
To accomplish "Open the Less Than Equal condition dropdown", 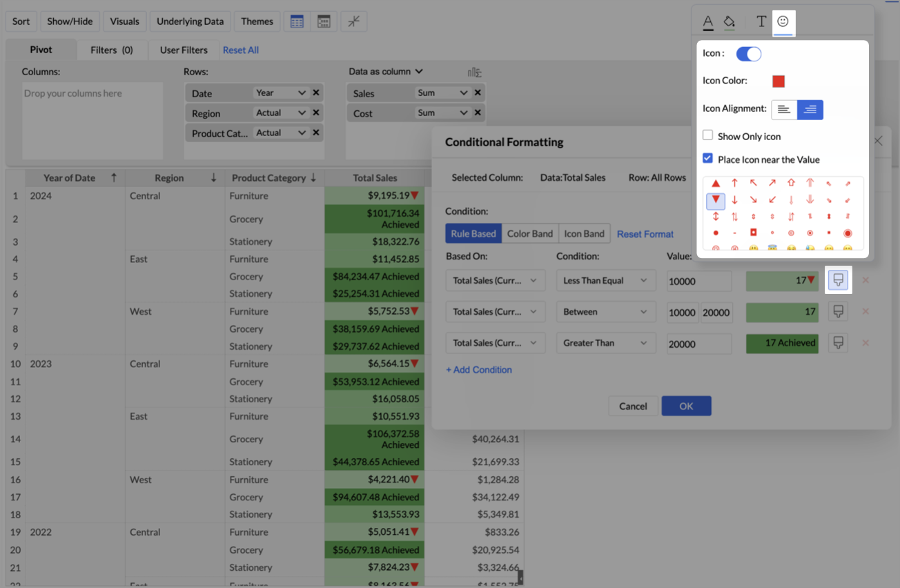I will 605,281.
